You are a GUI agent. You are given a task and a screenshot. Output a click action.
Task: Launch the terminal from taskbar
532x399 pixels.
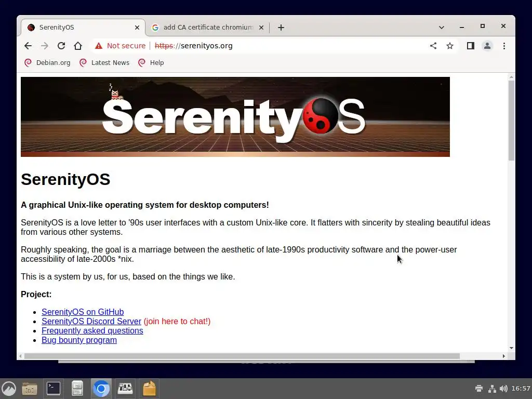(x=54, y=389)
